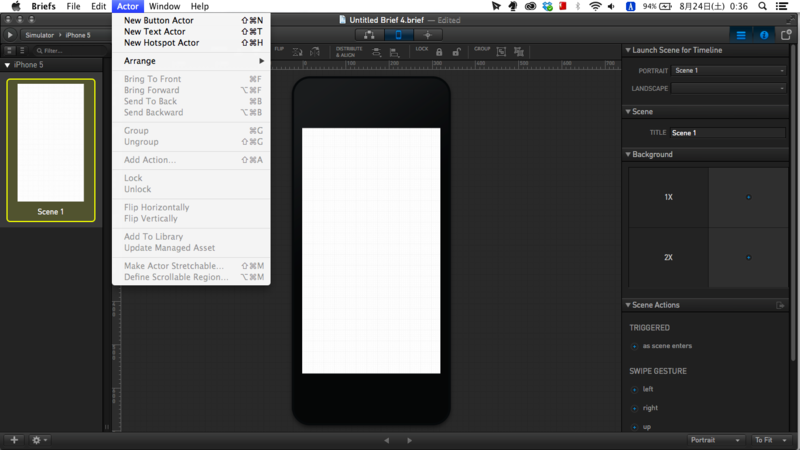Open the Portrait orientation dropdown at bottom
This screenshot has height=450, width=800.
coord(714,440)
